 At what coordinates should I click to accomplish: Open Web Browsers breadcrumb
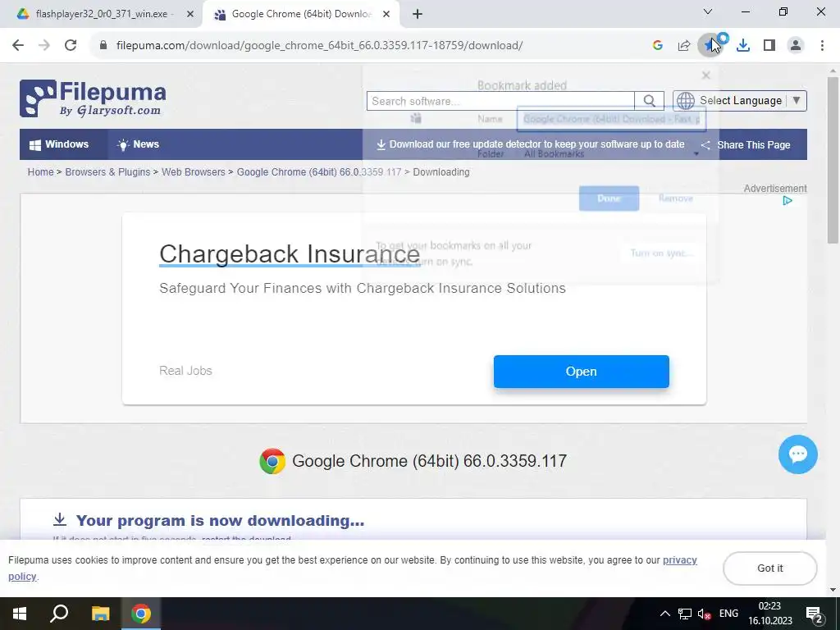point(194,172)
